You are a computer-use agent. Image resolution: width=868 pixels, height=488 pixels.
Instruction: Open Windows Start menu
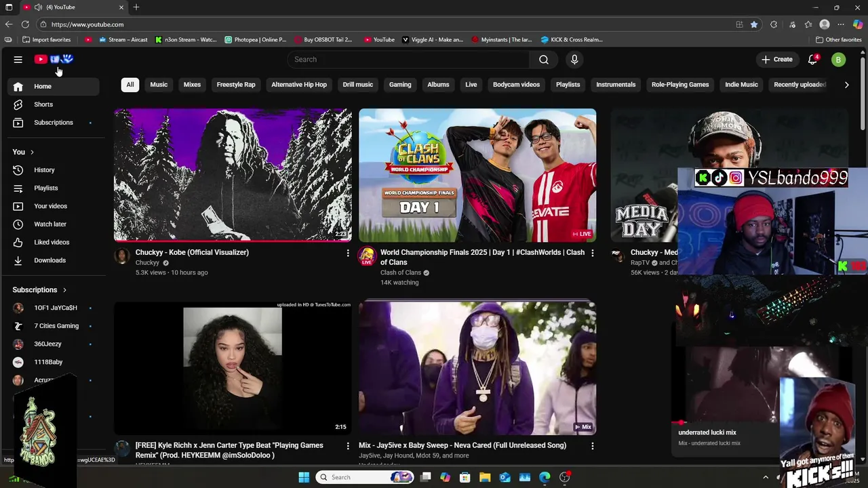304,477
